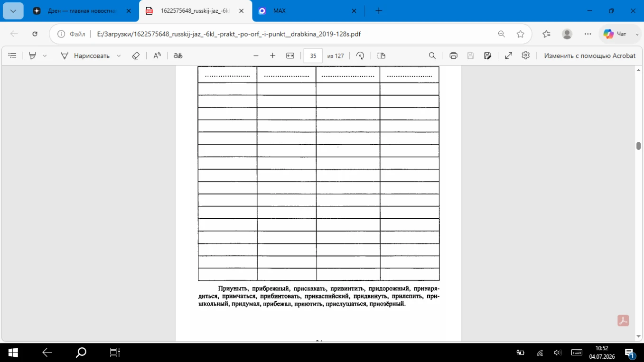Rotate the PDF page
Screen dimensions: 644x362
coord(360,56)
